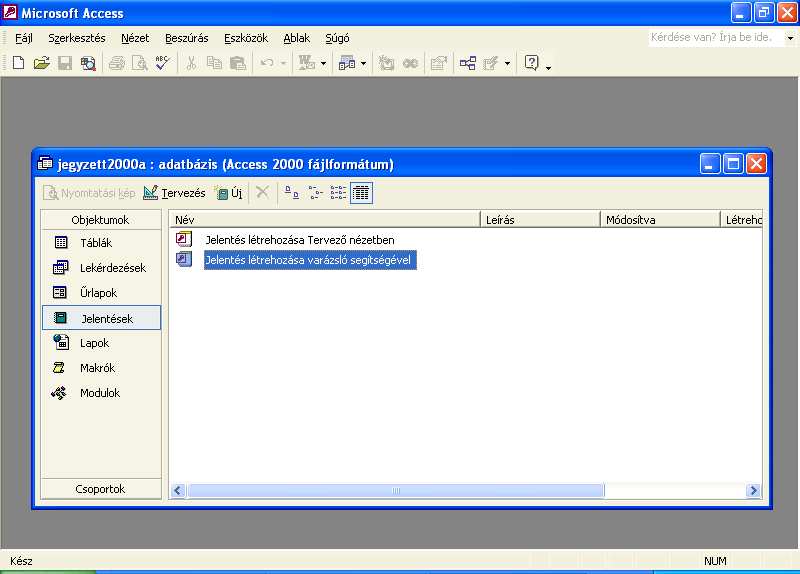800x574 pixels.
Task: Click the Tervezés button
Action: coord(174,193)
